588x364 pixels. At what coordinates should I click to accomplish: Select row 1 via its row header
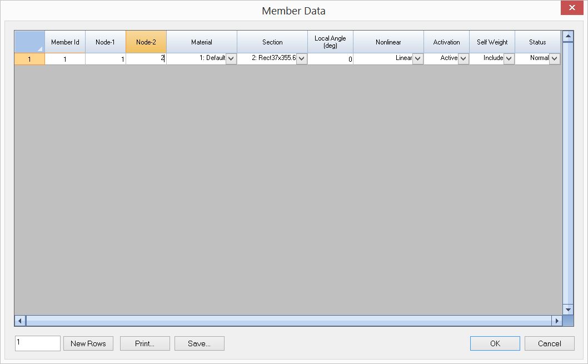pyautogui.click(x=29, y=58)
